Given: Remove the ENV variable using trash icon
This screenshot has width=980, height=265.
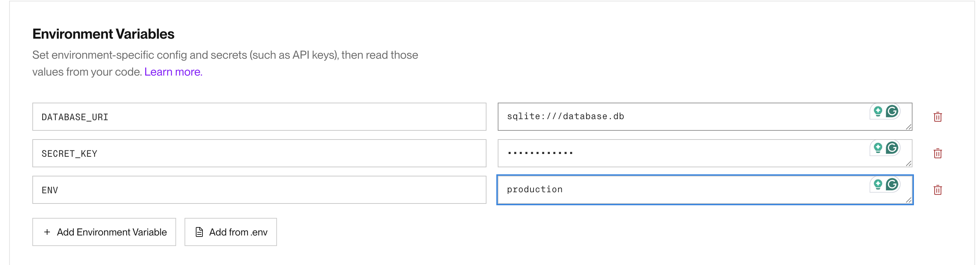Looking at the screenshot, I should coord(937,190).
